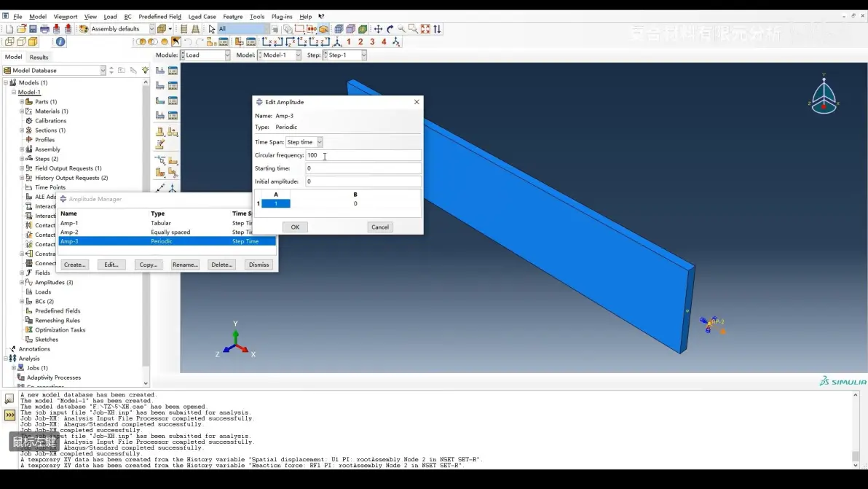Apply saved view 3
868x489 pixels.
[372, 42]
